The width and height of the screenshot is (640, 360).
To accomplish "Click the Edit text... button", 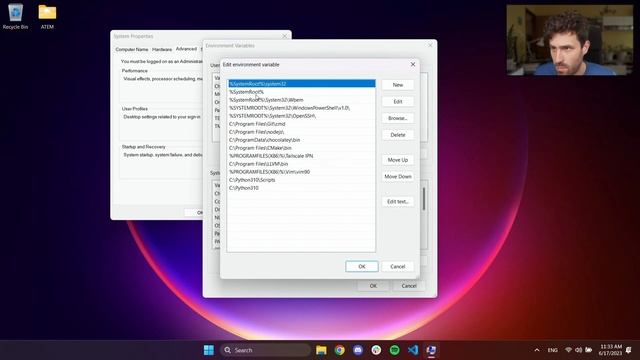I will tap(398, 202).
